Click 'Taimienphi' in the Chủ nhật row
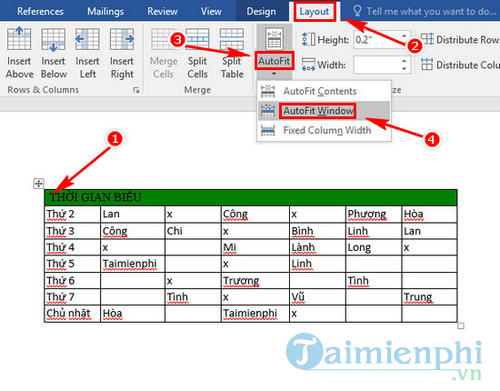This screenshot has width=500, height=391. coord(250,313)
